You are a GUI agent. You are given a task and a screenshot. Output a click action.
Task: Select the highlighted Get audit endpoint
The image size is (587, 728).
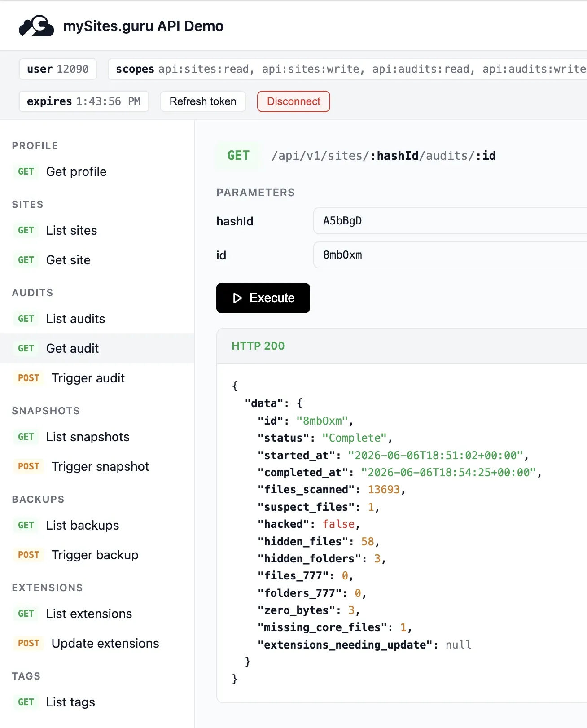tap(97, 348)
